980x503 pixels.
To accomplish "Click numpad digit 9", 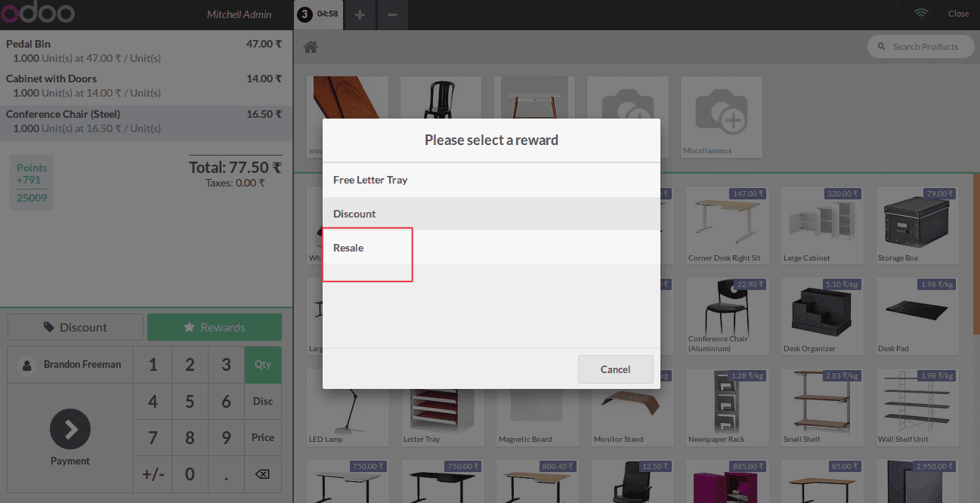I will point(226,437).
